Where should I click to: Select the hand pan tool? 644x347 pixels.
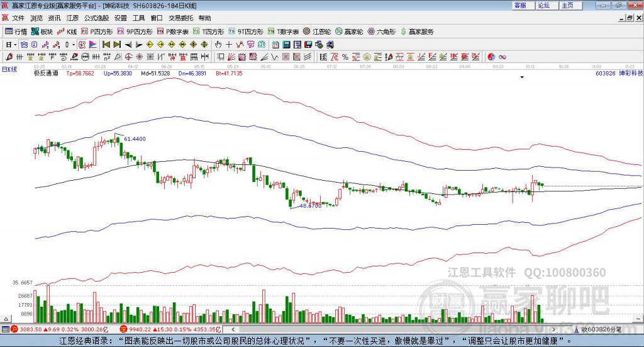point(218,45)
